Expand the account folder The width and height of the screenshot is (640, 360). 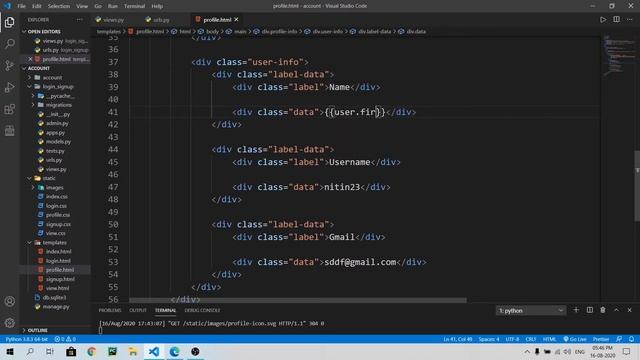coord(52,78)
